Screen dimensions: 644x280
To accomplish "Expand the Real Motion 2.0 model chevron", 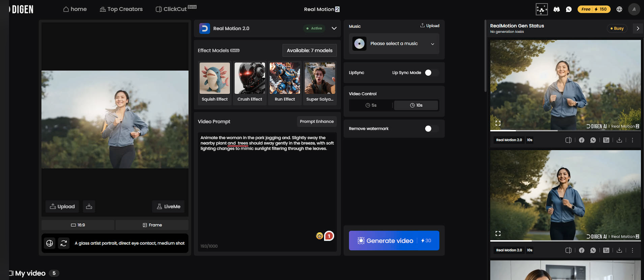I will pyautogui.click(x=334, y=28).
